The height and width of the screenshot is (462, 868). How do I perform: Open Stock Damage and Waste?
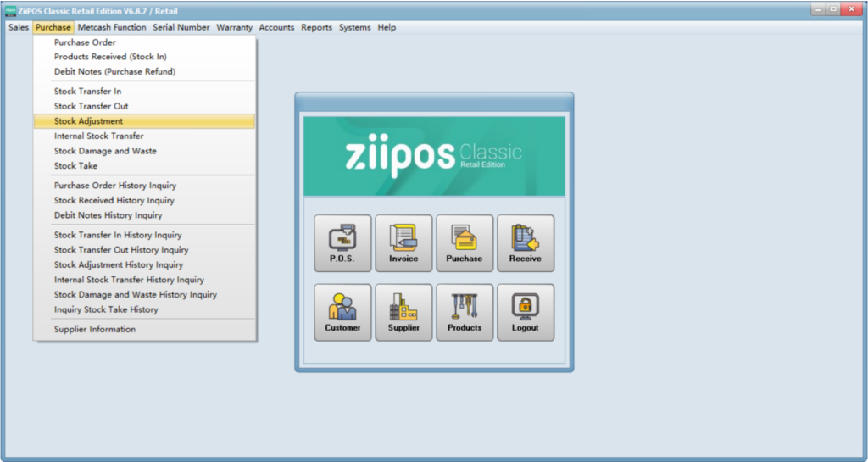click(105, 151)
